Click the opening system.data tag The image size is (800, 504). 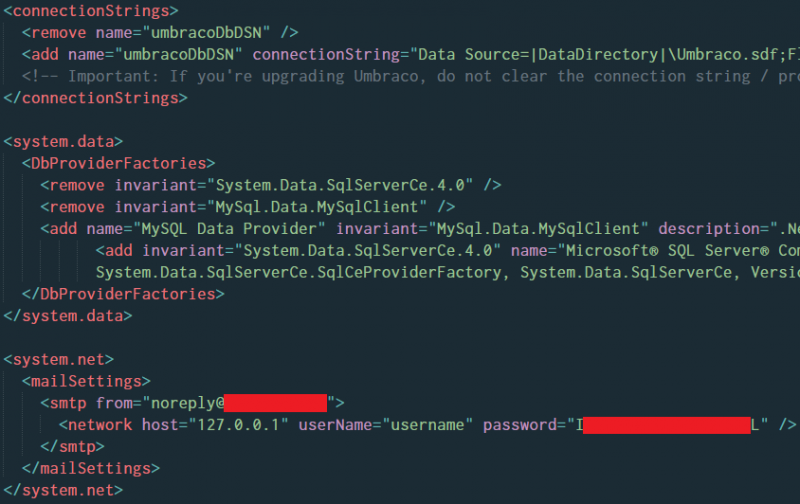(63, 141)
